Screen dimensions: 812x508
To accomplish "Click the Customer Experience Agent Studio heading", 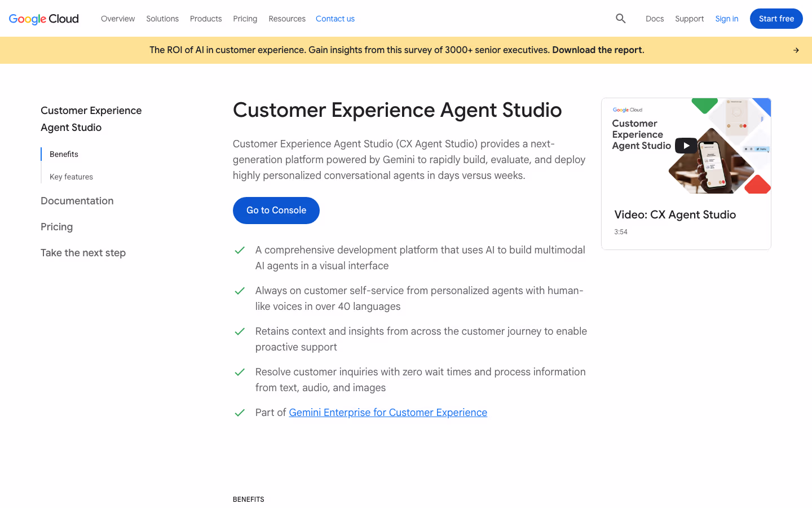I will coord(398,110).
